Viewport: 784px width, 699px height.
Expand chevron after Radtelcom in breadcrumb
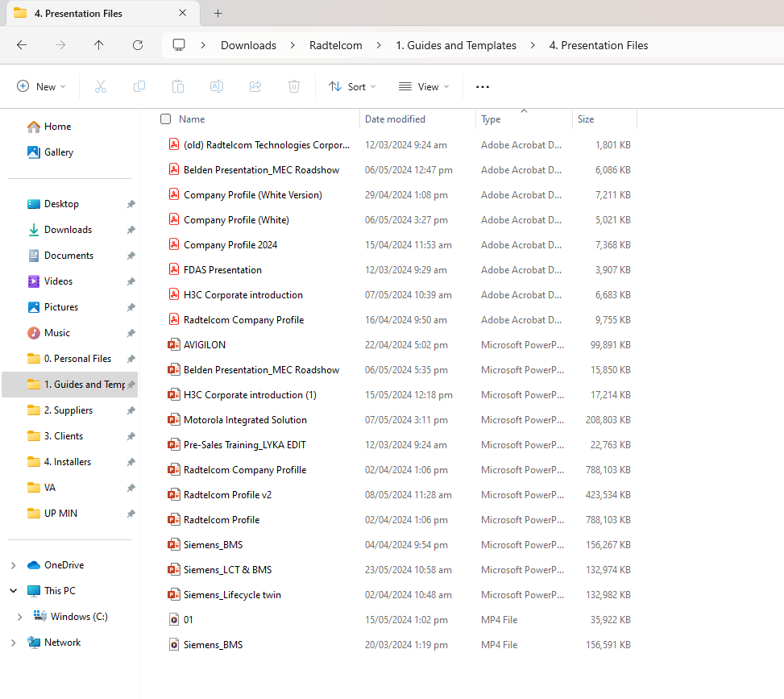(379, 45)
